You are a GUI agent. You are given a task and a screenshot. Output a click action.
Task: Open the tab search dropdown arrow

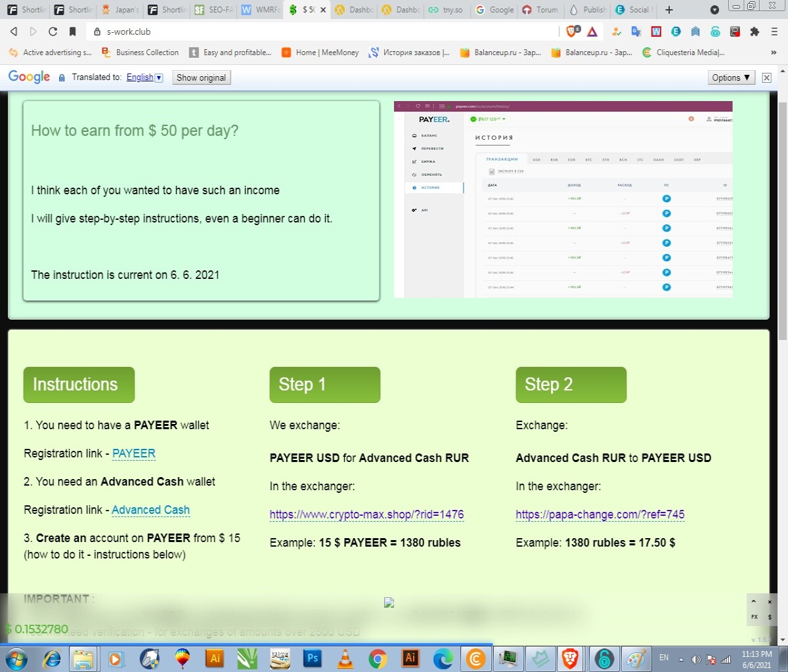coord(714,10)
